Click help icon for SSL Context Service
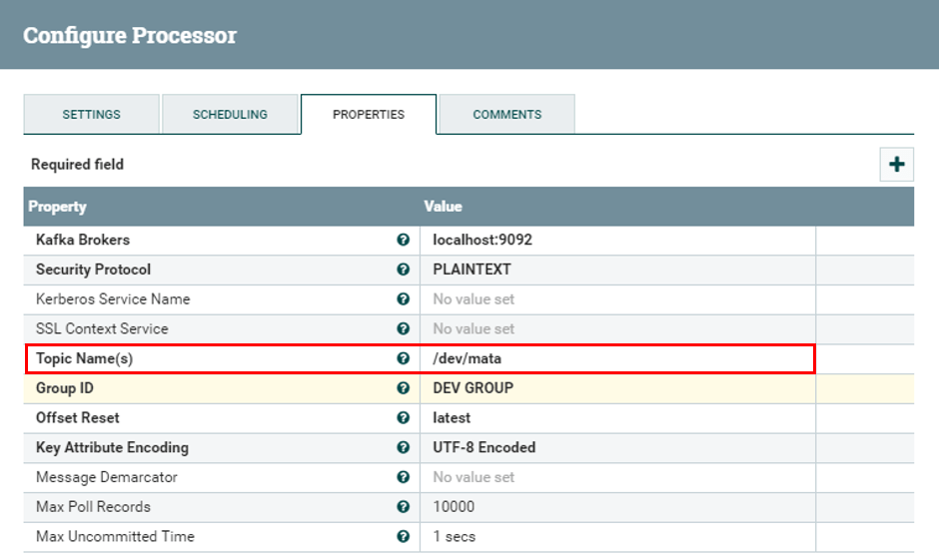 coord(403,328)
